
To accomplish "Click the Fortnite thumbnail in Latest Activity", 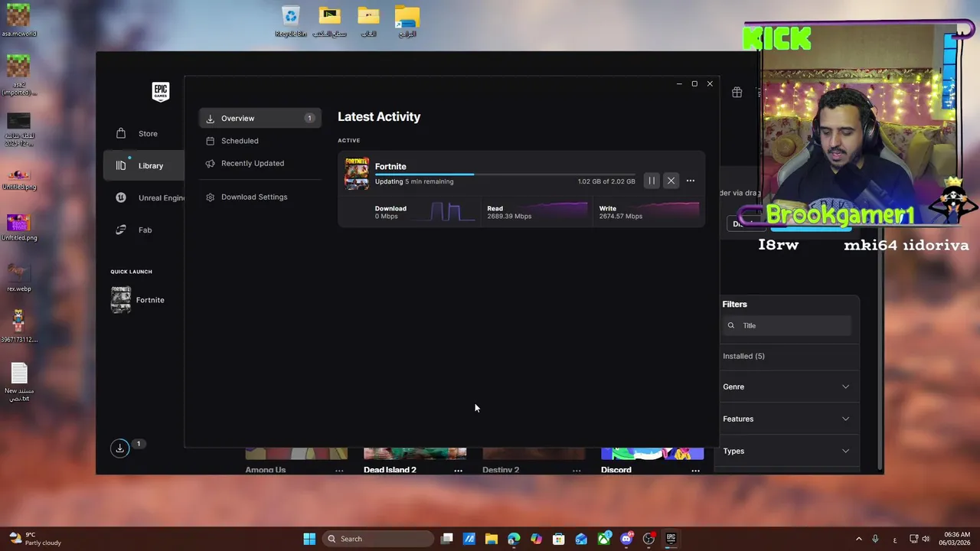I will coord(357,174).
